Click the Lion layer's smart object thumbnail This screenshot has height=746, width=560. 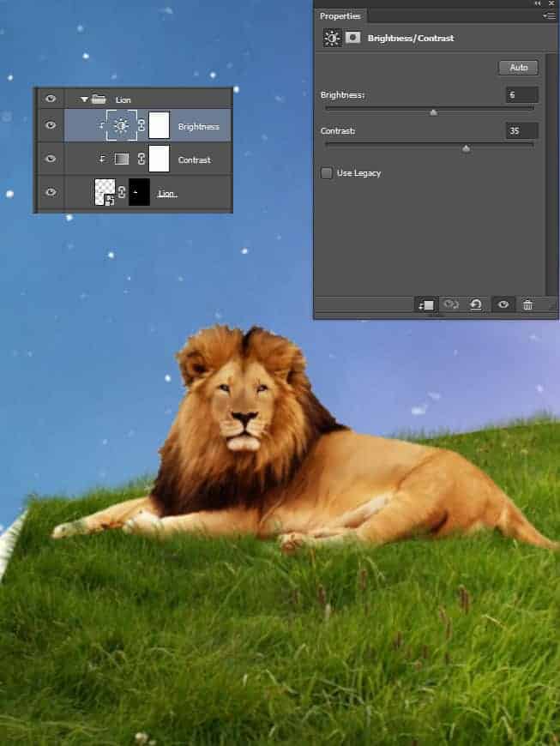pyautogui.click(x=105, y=192)
